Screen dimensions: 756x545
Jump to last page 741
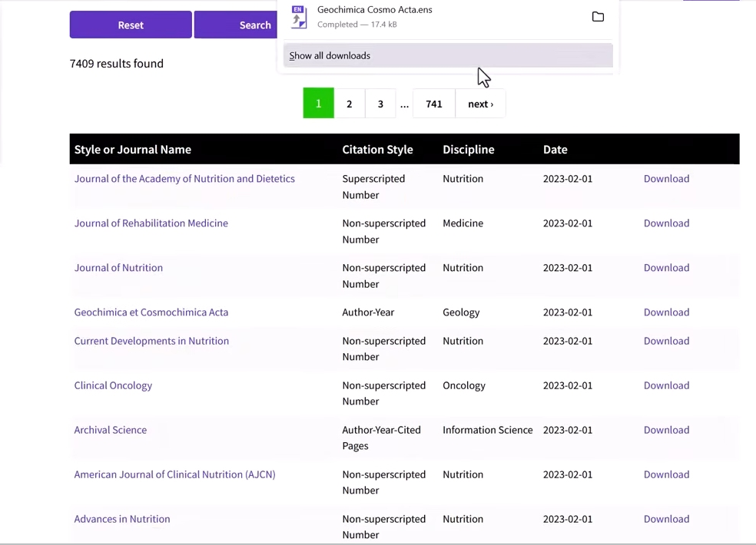(434, 104)
